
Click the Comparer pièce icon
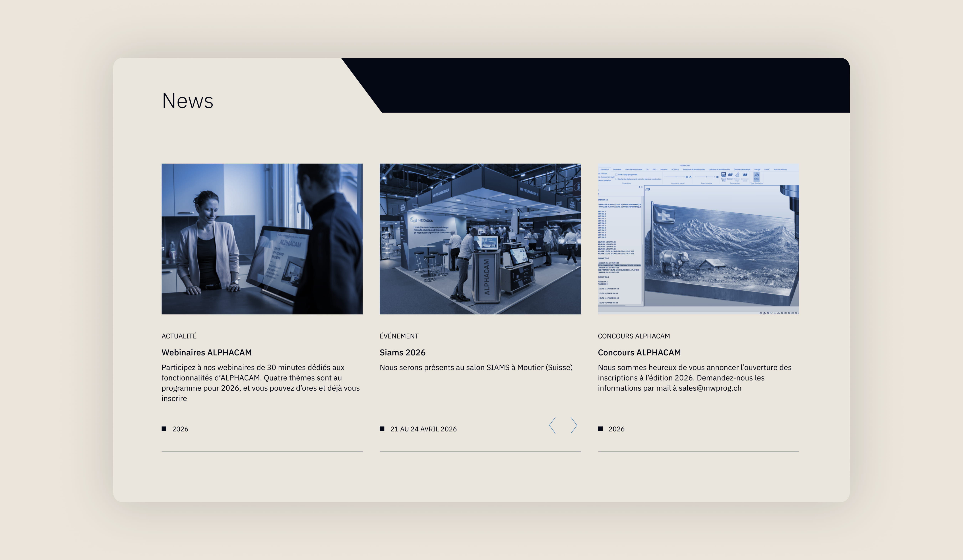[745, 175]
